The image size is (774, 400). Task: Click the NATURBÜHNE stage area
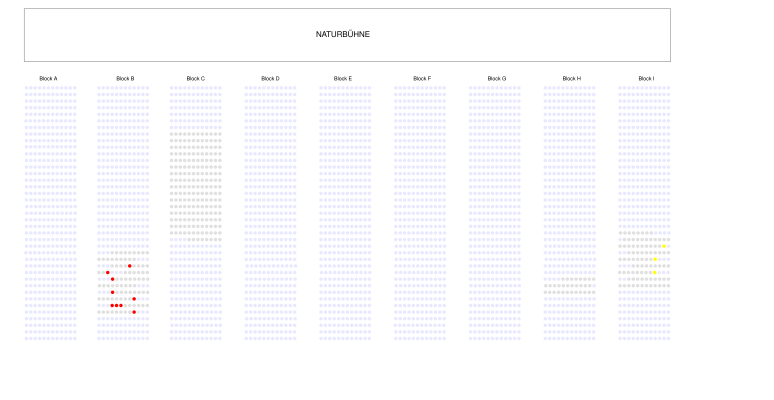pyautogui.click(x=346, y=35)
